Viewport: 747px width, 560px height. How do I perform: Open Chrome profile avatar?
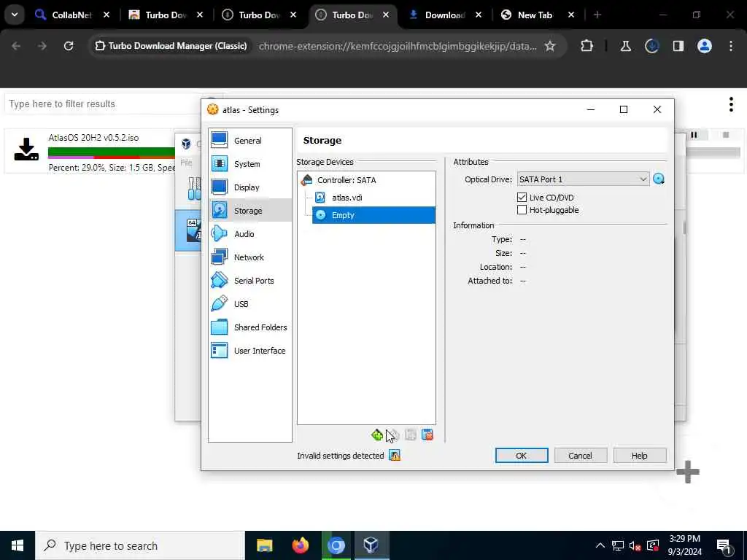705,46
